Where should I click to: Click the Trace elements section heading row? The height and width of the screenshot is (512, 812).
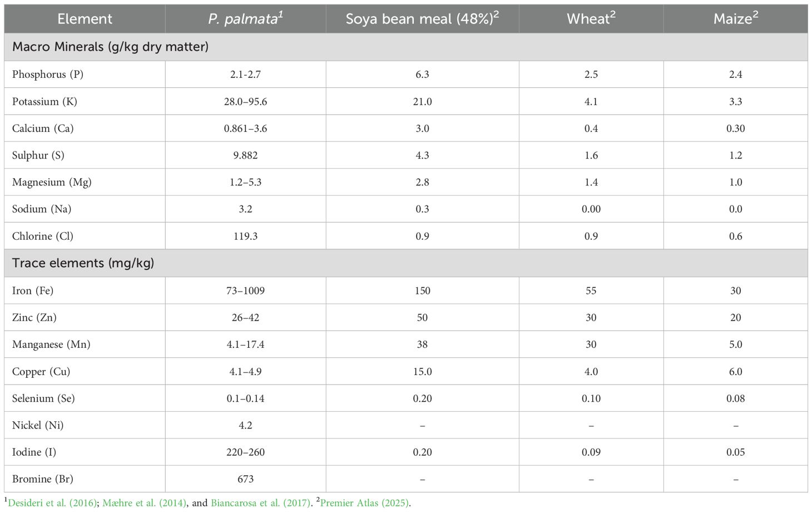pyautogui.click(x=83, y=263)
